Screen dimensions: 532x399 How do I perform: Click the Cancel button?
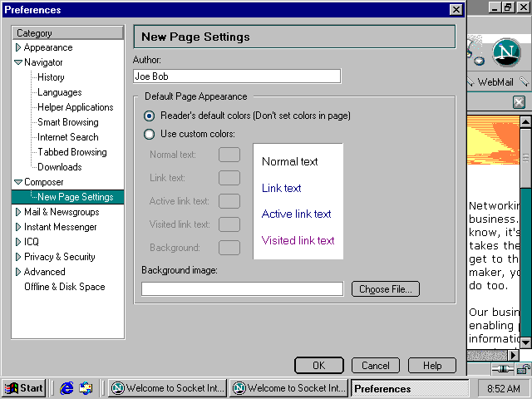click(x=376, y=366)
